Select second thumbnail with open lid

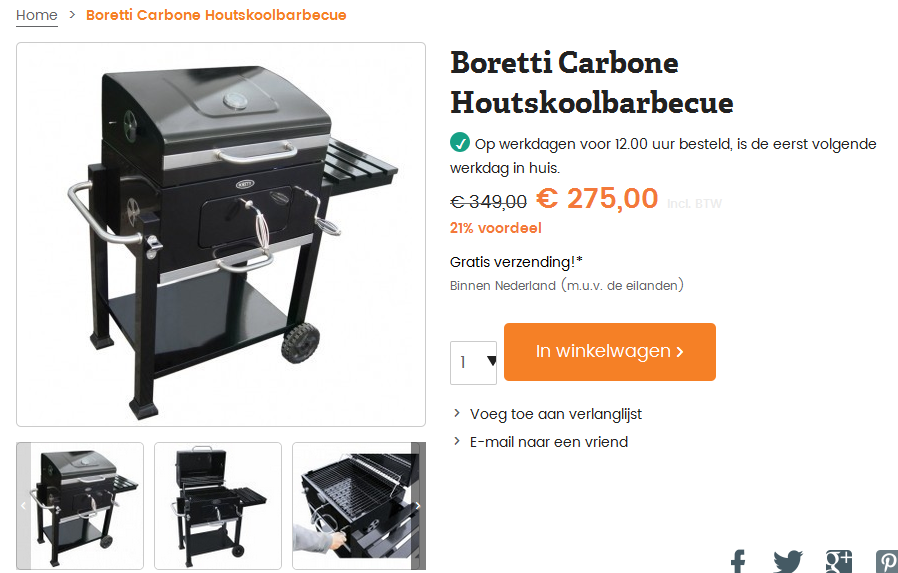tap(218, 506)
